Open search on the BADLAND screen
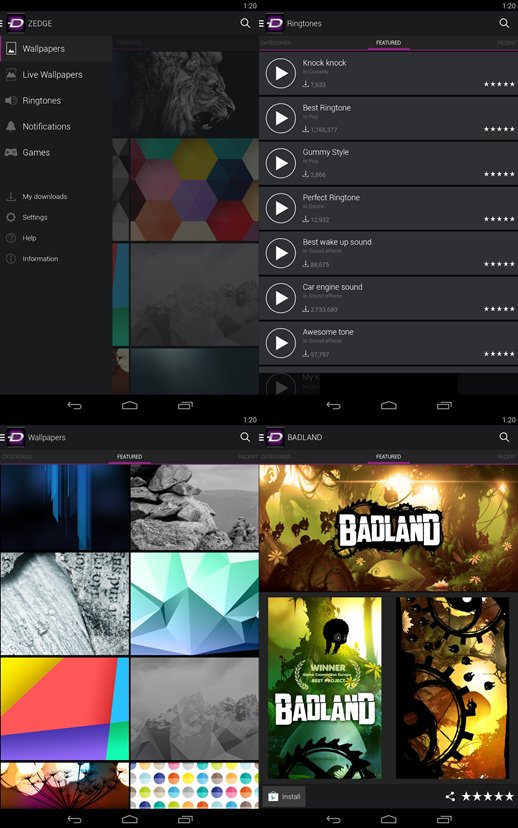The image size is (518, 828). (x=504, y=437)
